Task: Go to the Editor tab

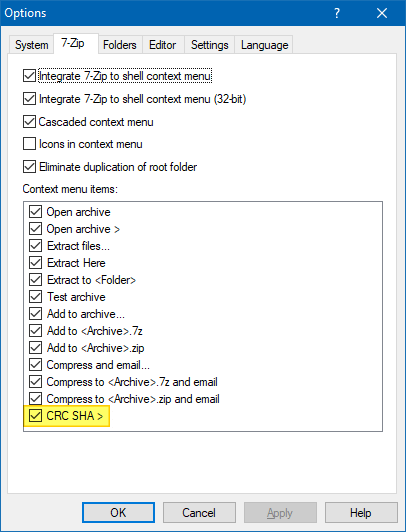Action: pos(163,45)
